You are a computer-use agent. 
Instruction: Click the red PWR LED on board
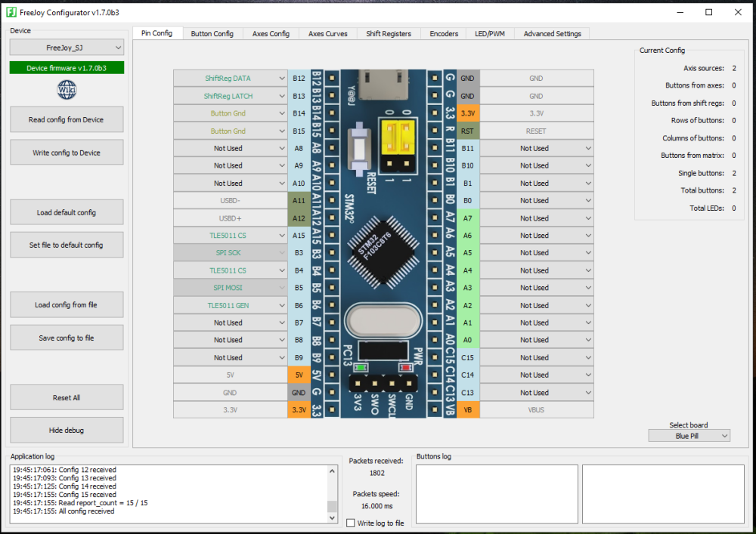[406, 368]
